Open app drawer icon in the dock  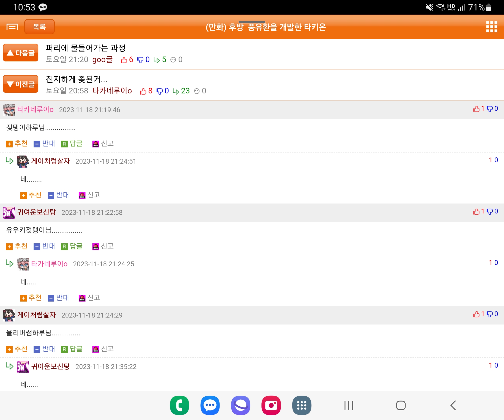click(x=302, y=405)
